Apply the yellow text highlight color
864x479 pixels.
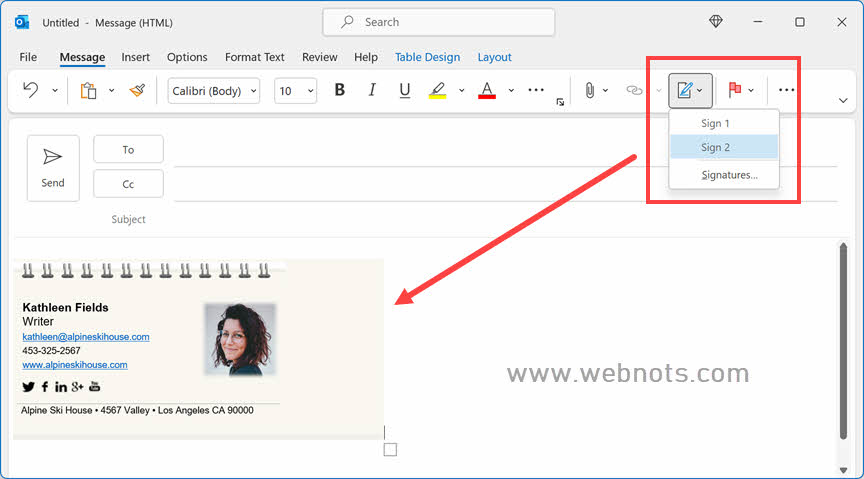[438, 90]
